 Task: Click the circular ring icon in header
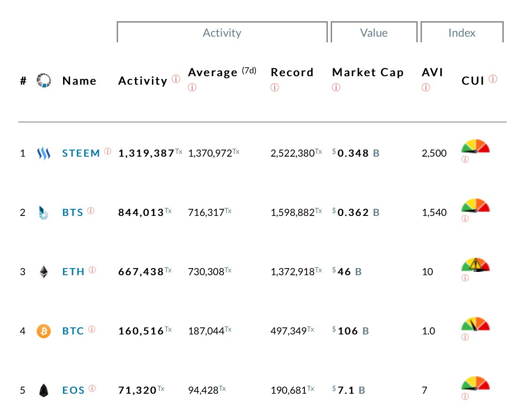[x=44, y=80]
